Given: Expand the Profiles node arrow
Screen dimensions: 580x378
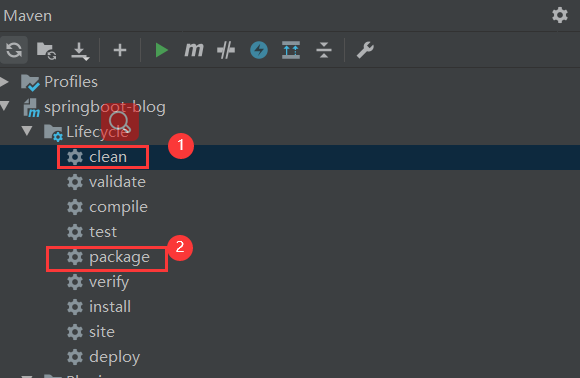Looking at the screenshot, I should coord(4,82).
